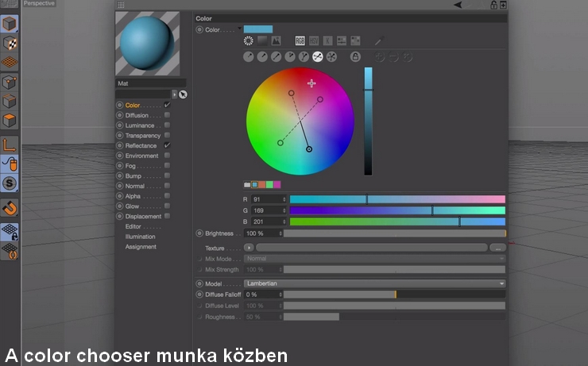Open the Illumination settings page
This screenshot has width=588, height=366.
point(140,237)
